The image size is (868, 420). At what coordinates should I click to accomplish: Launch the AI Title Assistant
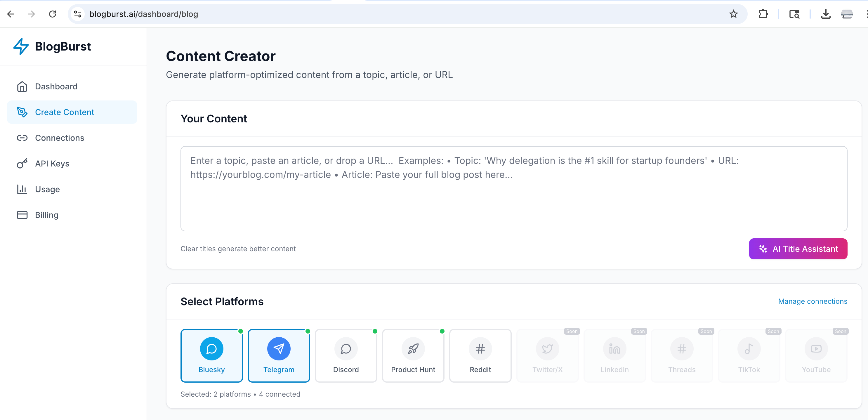point(798,249)
